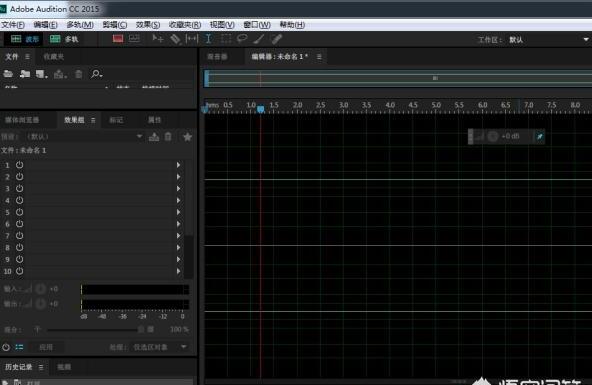Click the output gain knob in Effects Rack
Viewport: 592px width, 385px height.
coord(40,304)
